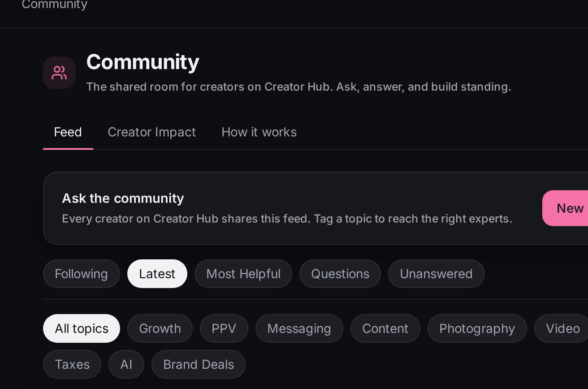Filter feed by Following
The height and width of the screenshot is (389, 588).
click(81, 274)
